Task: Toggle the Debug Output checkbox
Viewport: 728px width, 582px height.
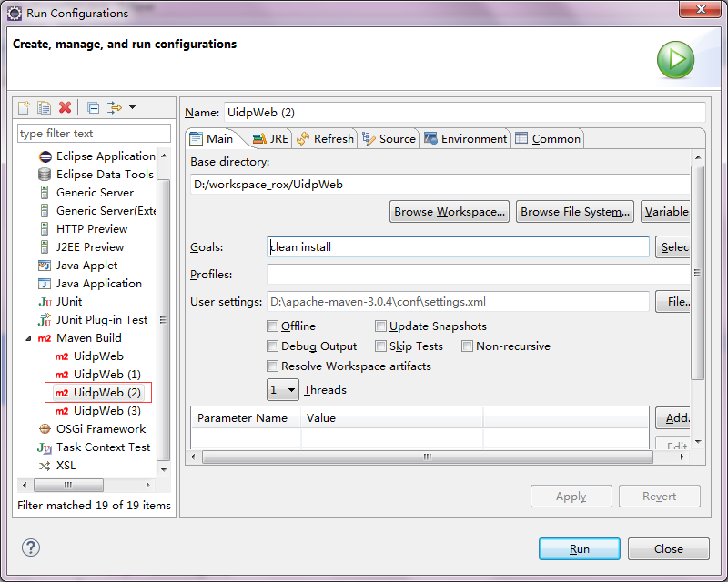Action: click(x=272, y=346)
